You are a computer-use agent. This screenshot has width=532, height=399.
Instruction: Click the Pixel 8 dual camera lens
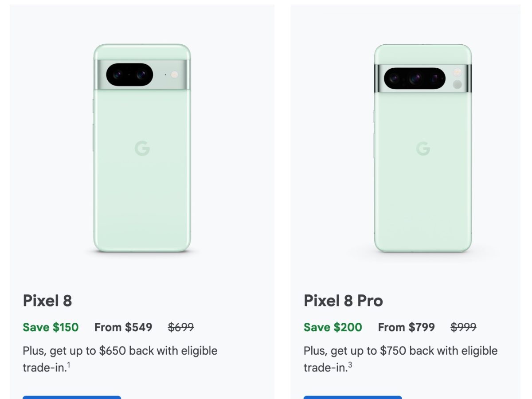(x=129, y=74)
